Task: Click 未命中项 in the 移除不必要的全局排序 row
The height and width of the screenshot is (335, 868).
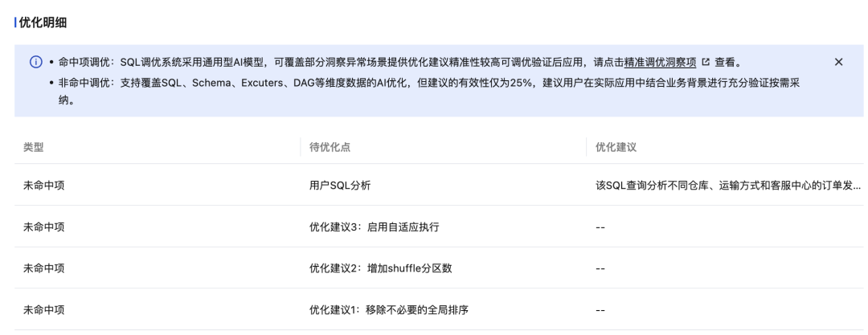Action: [43, 310]
